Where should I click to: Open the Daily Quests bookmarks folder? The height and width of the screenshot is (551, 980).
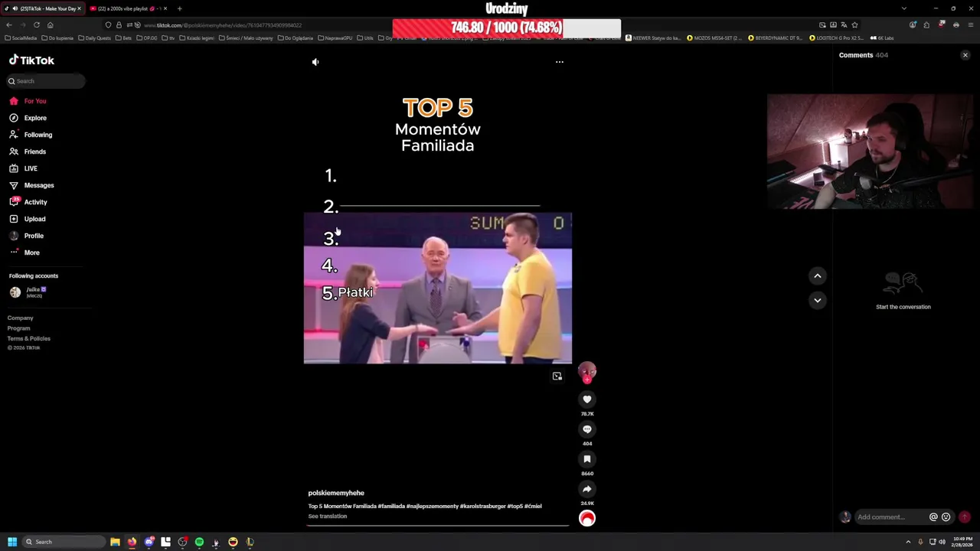(x=95, y=37)
